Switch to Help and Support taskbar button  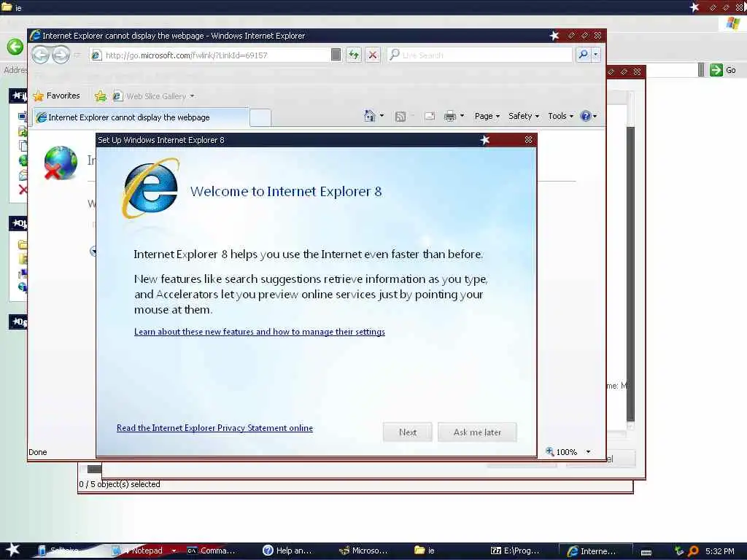[287, 551]
